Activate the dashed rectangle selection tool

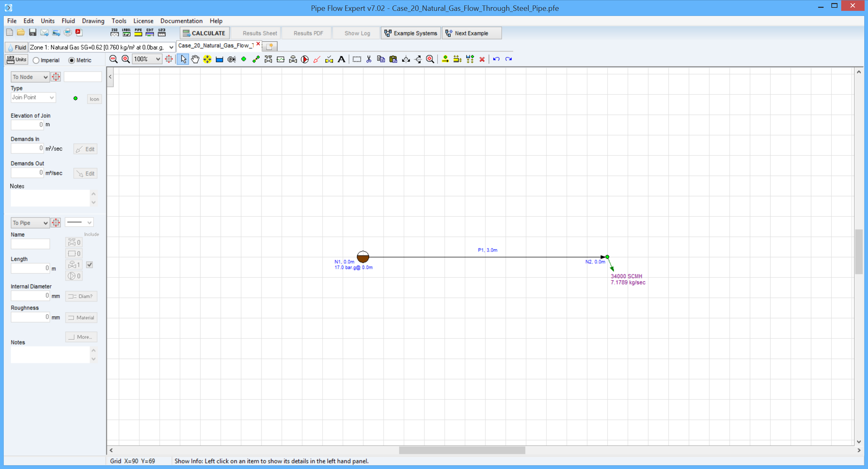click(x=356, y=59)
